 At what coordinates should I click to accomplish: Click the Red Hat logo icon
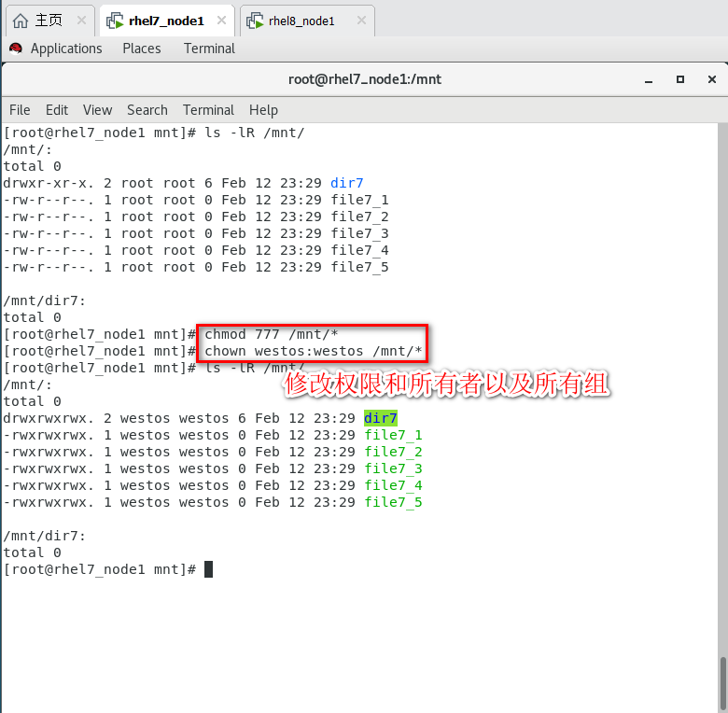click(16, 49)
